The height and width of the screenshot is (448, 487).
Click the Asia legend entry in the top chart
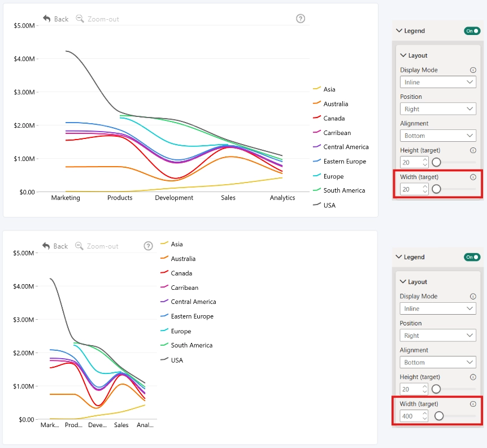[x=324, y=89]
